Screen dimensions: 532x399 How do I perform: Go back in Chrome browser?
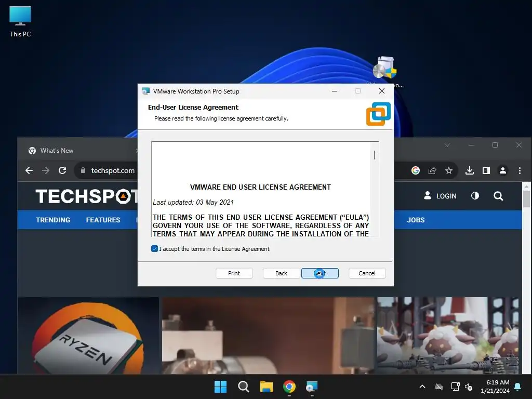29,170
